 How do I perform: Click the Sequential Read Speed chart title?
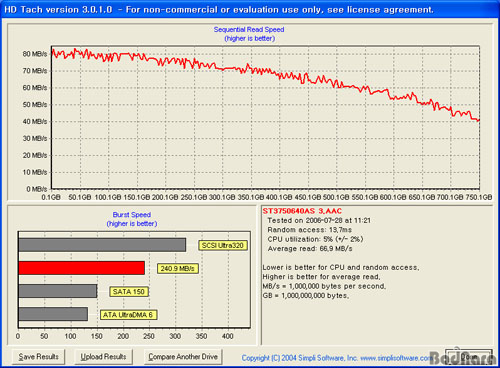[x=249, y=29]
